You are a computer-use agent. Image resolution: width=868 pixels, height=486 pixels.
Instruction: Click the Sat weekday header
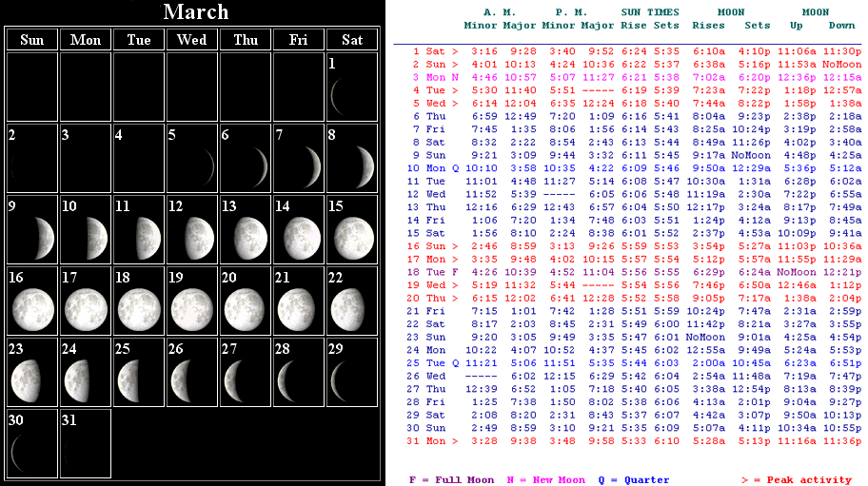click(351, 40)
